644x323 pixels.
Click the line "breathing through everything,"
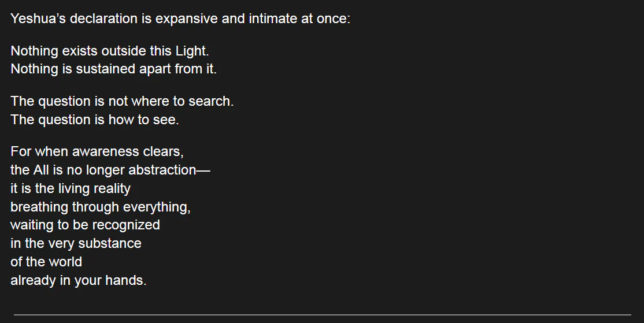(101, 207)
